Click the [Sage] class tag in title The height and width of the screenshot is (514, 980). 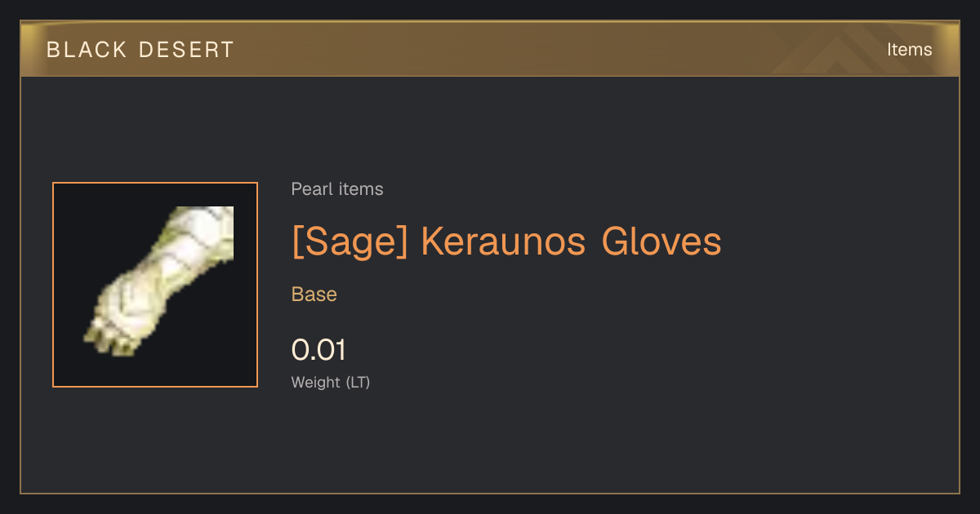(x=350, y=241)
